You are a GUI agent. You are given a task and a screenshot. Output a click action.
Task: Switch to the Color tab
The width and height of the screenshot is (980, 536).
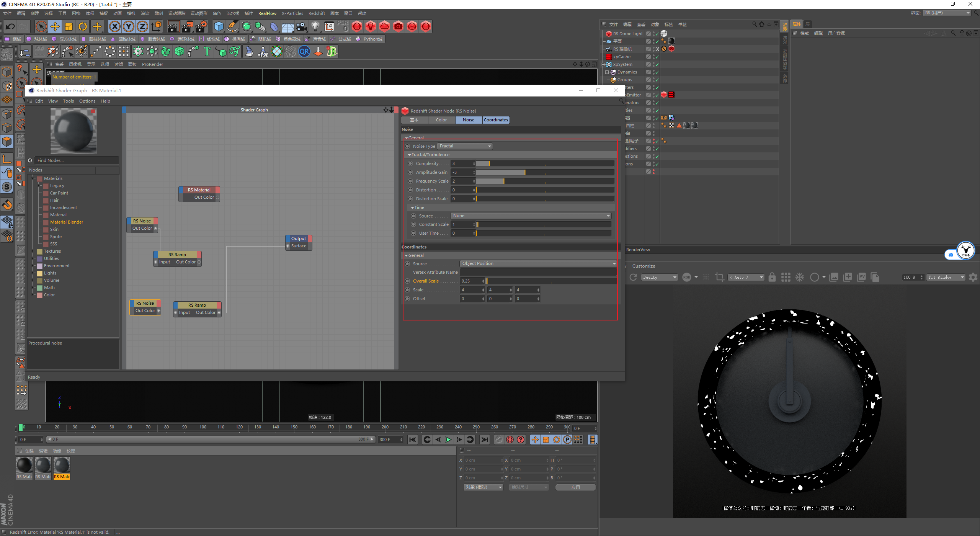pos(441,120)
